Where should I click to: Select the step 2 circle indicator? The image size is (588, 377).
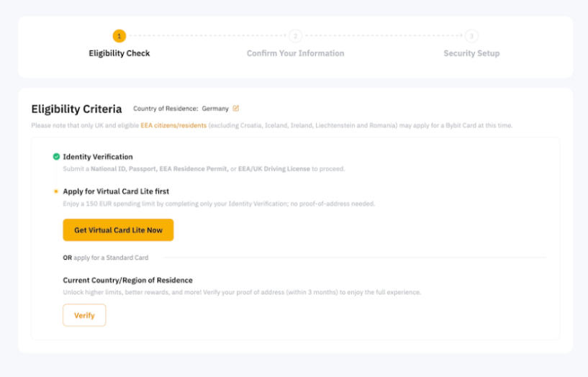[x=295, y=36]
